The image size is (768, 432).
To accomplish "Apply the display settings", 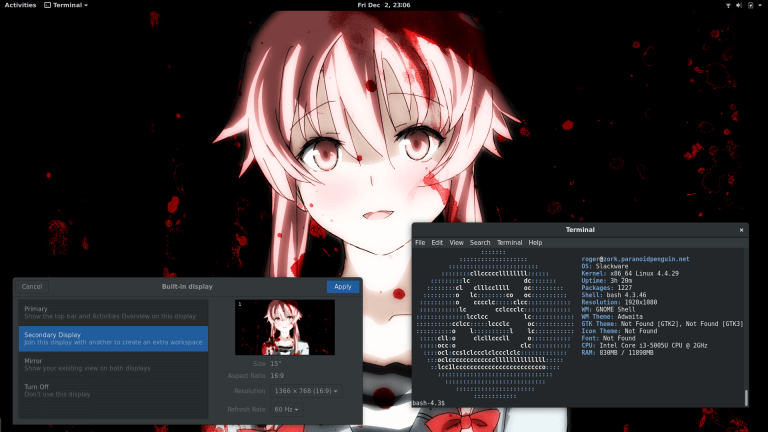I will tap(343, 287).
